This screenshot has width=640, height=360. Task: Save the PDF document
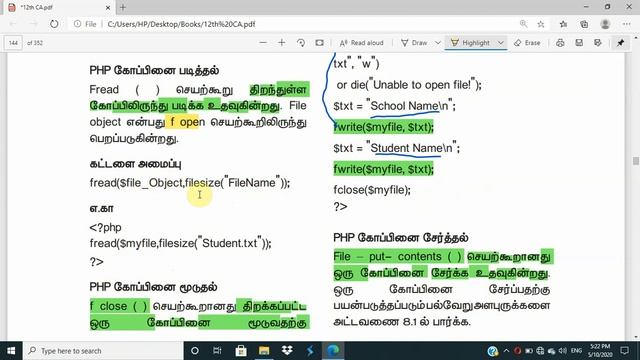579,43
